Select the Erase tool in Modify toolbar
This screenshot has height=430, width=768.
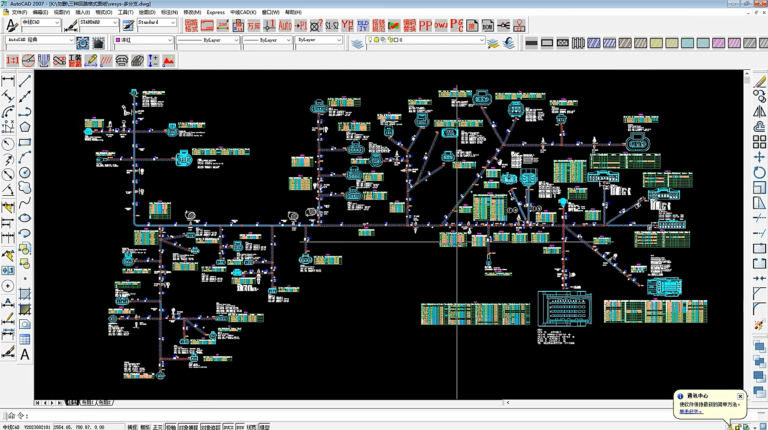pos(760,81)
